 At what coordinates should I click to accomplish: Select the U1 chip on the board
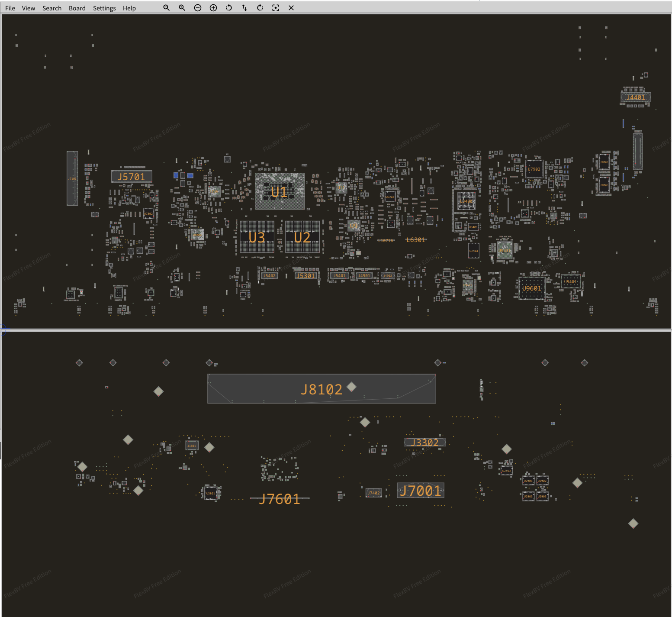click(280, 191)
